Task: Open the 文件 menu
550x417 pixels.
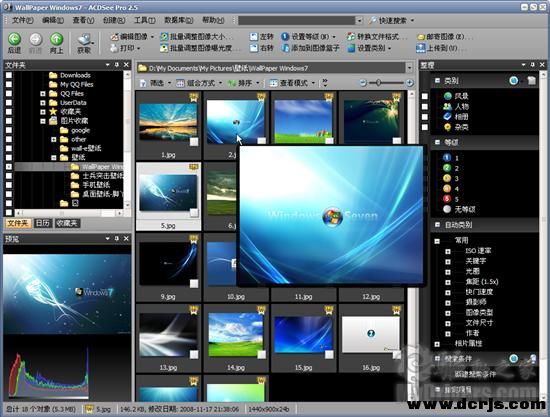Action: (22, 20)
